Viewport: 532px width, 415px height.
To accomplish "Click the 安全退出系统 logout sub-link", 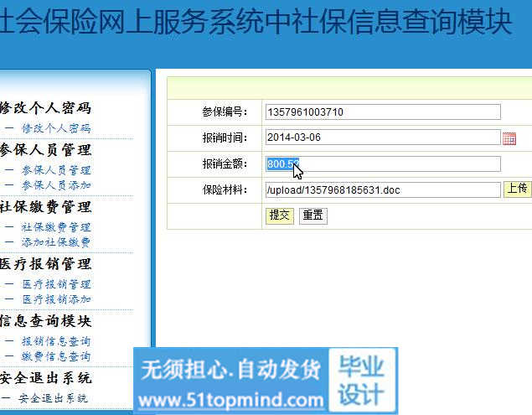I will point(54,398).
